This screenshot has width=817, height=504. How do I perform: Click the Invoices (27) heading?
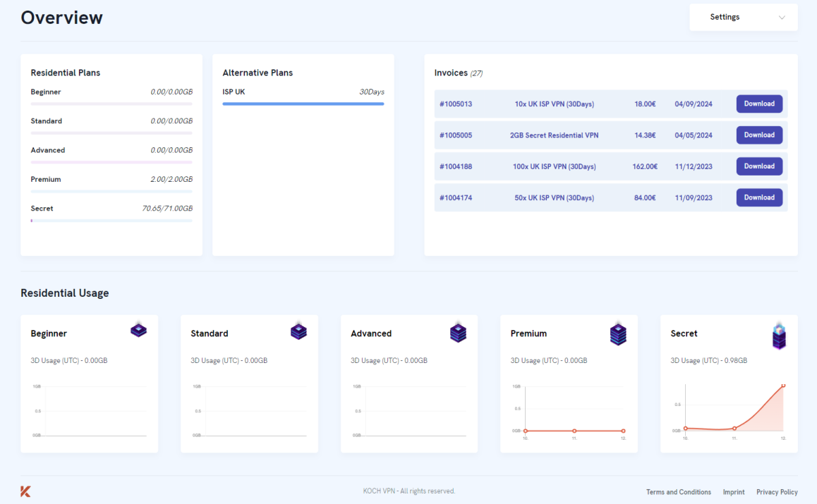pos(459,73)
